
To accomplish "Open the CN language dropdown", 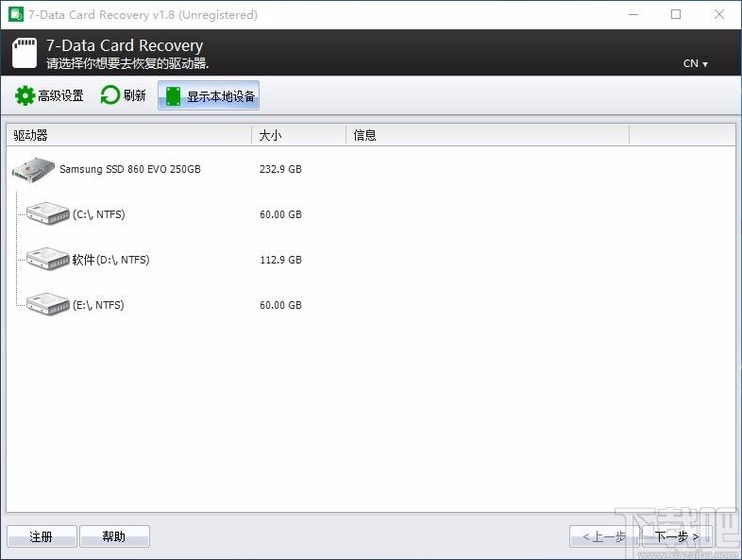I will click(695, 63).
